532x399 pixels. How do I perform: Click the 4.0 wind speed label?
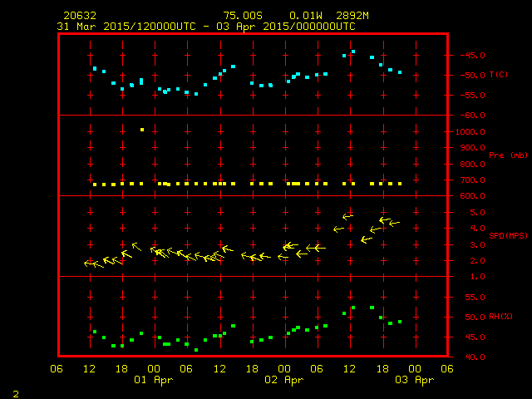[477, 229]
